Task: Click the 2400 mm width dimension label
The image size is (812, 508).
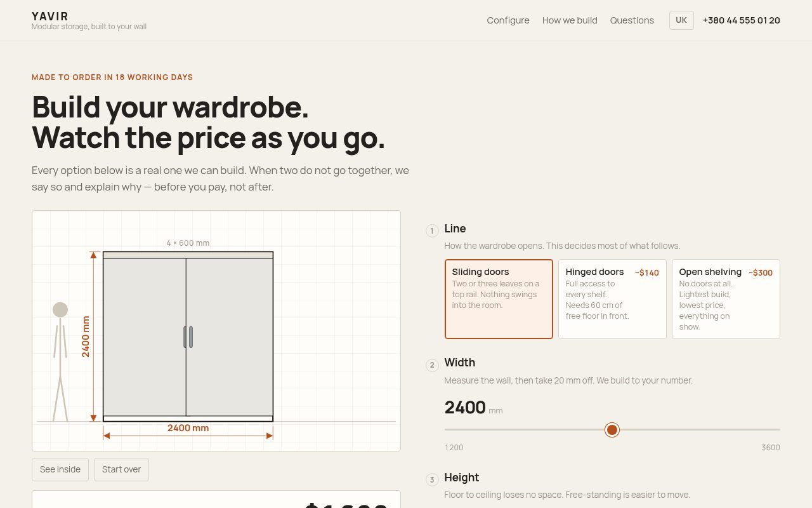Action: click(x=188, y=428)
